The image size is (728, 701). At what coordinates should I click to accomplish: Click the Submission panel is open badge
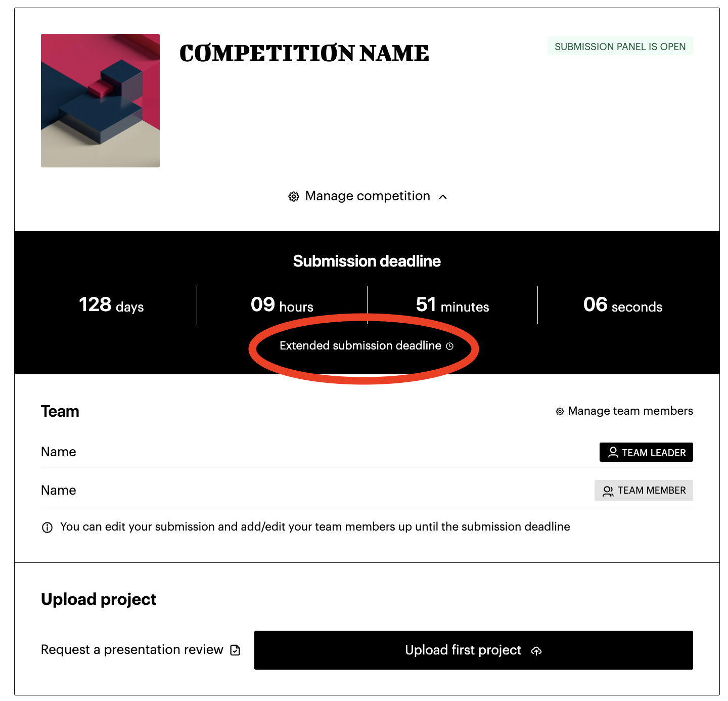pyautogui.click(x=620, y=47)
